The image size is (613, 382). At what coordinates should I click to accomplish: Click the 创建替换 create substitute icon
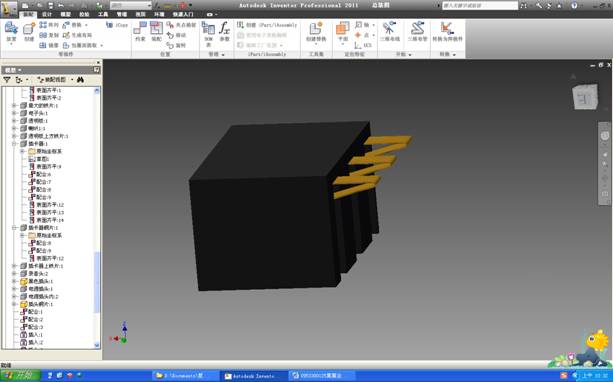click(316, 31)
